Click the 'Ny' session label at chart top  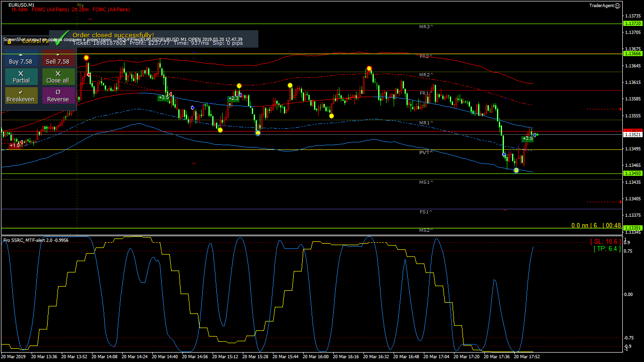click(80, 4)
